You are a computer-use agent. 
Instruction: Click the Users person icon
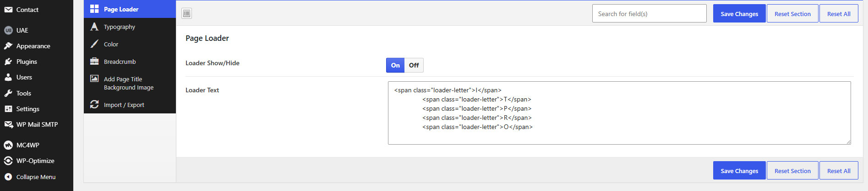click(8, 77)
